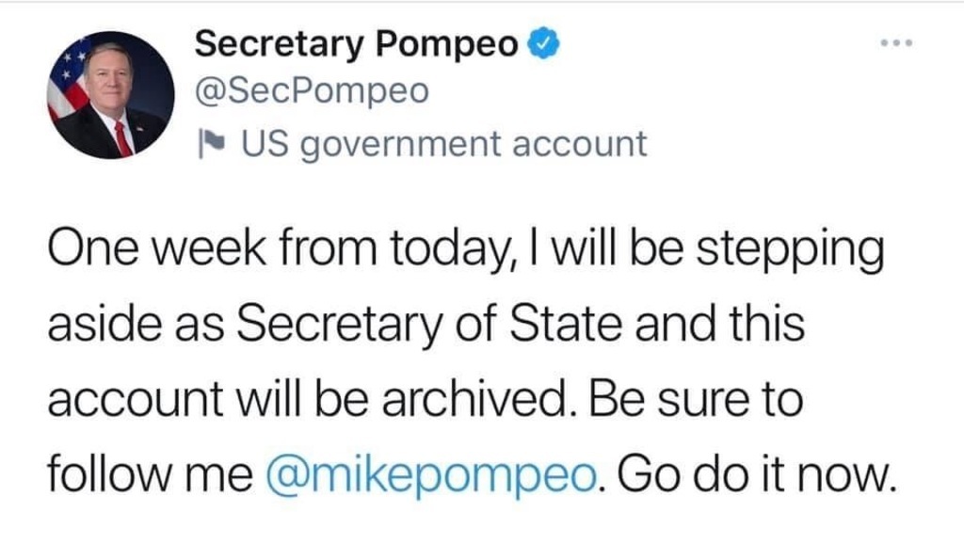
Task: Click the word "aside" in the tweet
Action: pos(101,326)
